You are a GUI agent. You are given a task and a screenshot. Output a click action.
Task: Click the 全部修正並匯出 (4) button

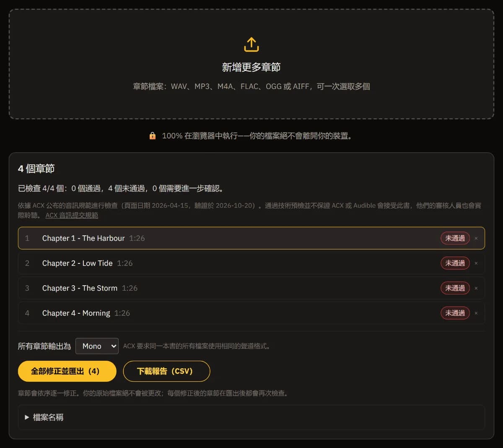tap(67, 371)
